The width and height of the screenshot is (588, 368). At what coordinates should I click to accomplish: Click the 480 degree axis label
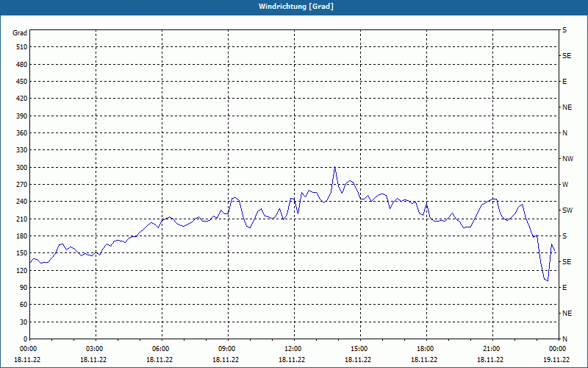[21, 65]
